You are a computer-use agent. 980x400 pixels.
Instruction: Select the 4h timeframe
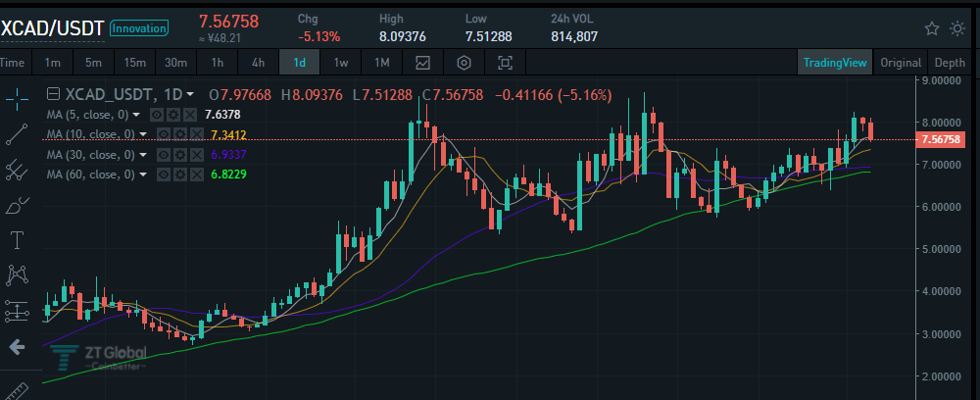258,63
